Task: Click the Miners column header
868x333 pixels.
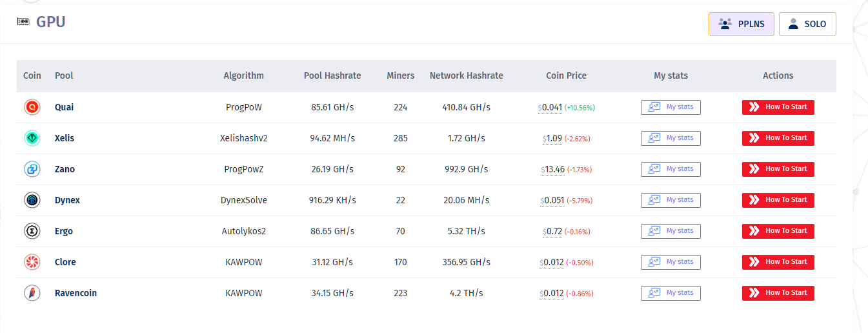Action: tap(400, 76)
